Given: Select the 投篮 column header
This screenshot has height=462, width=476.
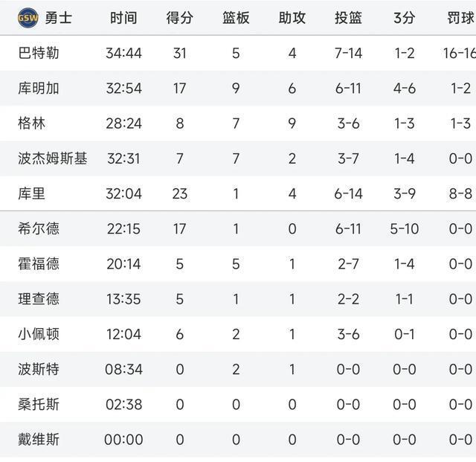Looking at the screenshot, I should click(348, 18).
